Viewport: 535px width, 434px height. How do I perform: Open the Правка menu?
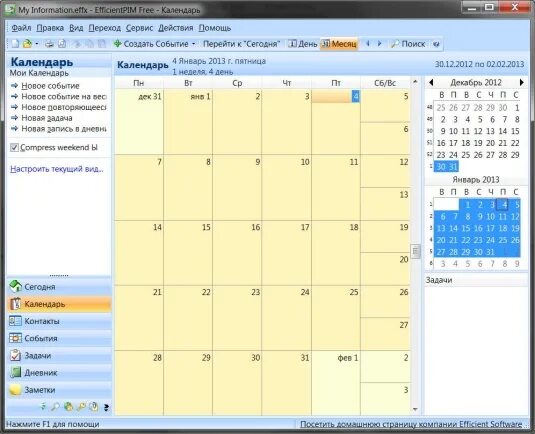tap(50, 28)
